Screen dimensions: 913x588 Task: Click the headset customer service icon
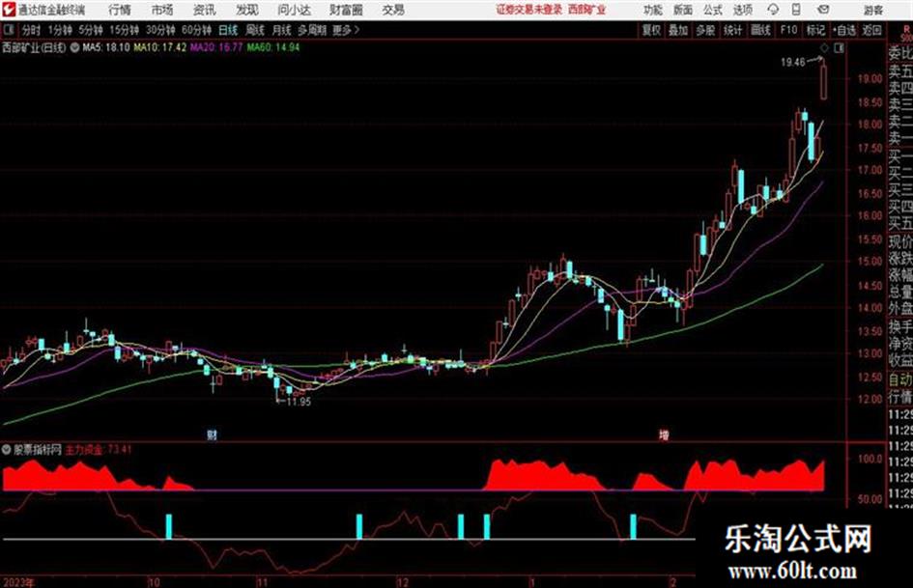773,10
